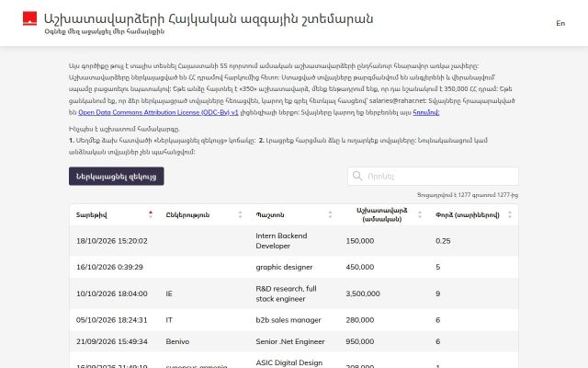
Task: Sort by the monthly salary column arrows
Action: point(420,214)
